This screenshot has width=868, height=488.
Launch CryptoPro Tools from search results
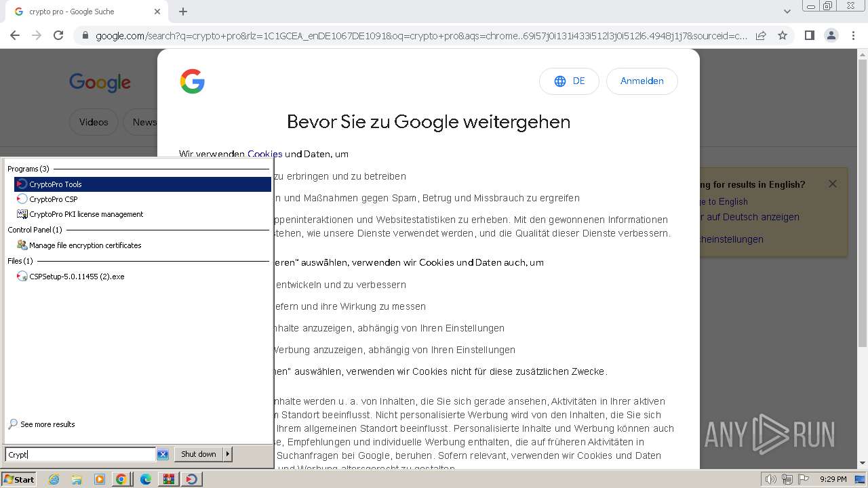click(142, 184)
